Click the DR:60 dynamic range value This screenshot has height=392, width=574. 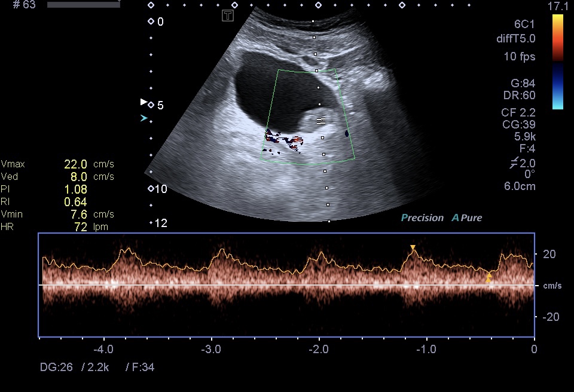click(519, 95)
